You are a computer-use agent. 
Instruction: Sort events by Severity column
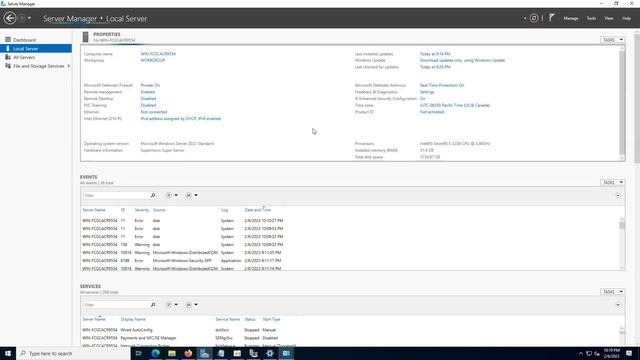point(142,210)
